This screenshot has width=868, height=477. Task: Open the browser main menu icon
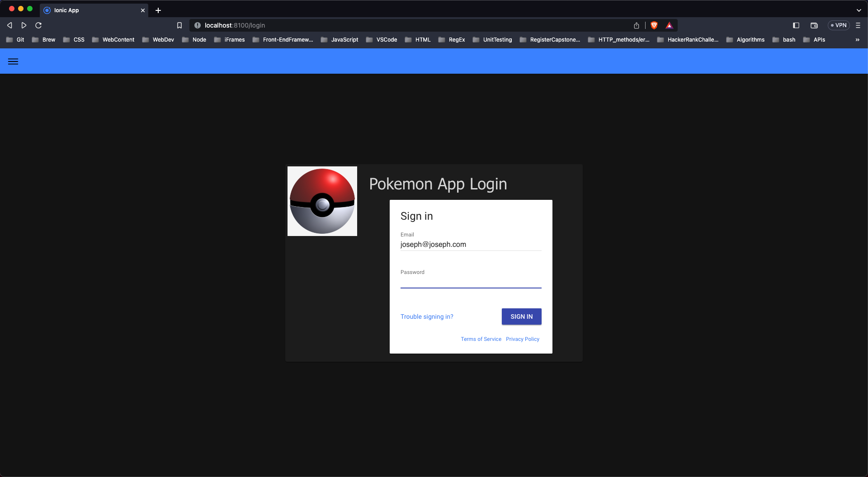coord(858,25)
